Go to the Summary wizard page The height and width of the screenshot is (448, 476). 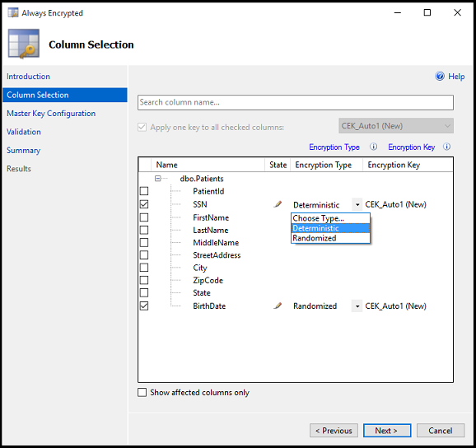23,151
